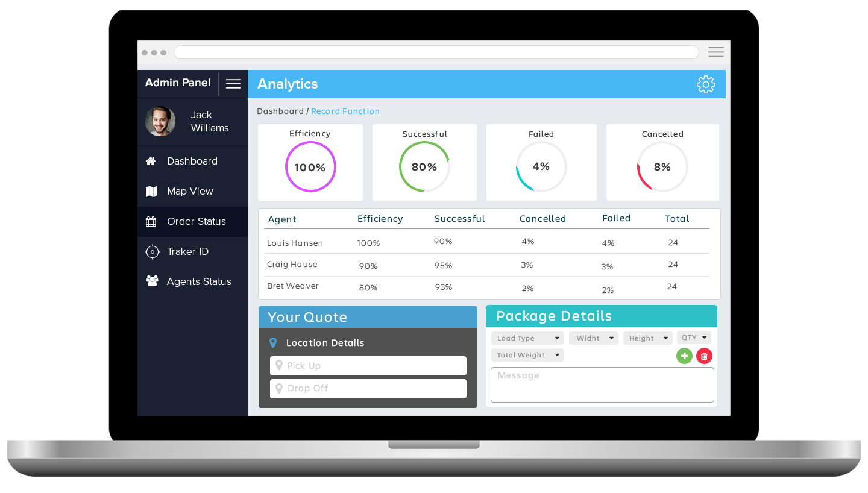This screenshot has height=493, width=868.
Task: Click the Efficiency 100% progress ring
Action: tap(310, 167)
